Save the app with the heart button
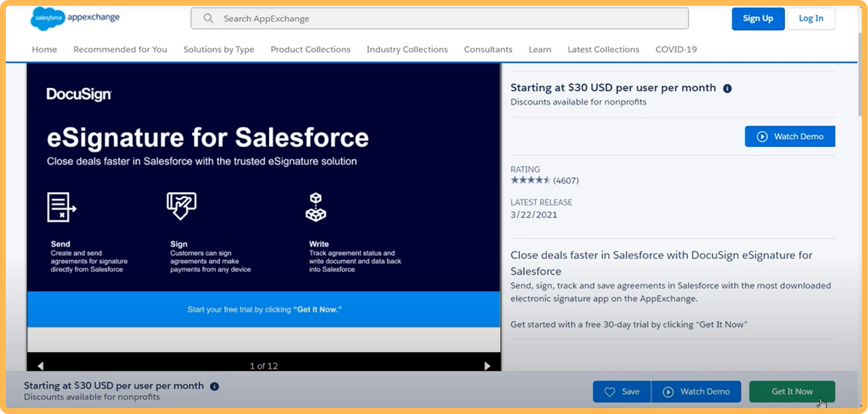 tap(622, 392)
